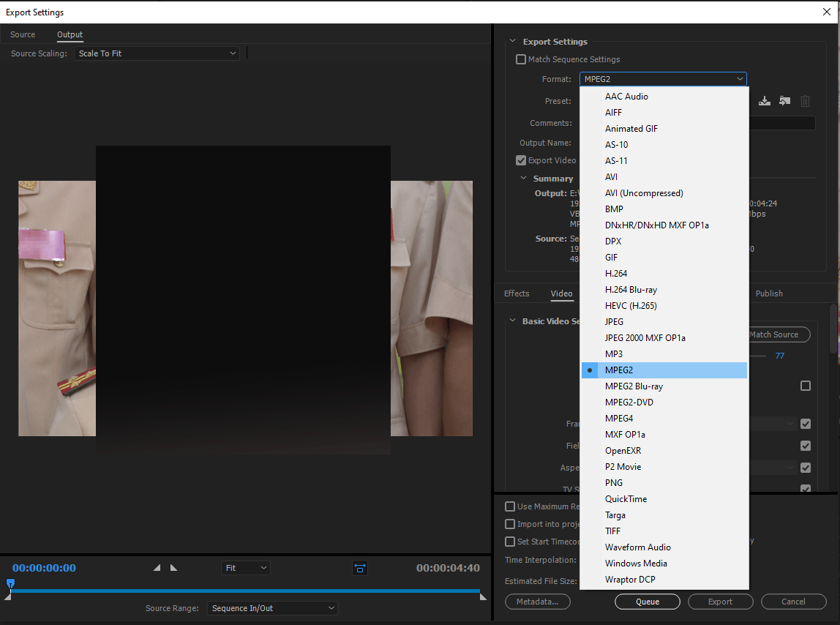The height and width of the screenshot is (625, 840).
Task: Open the Source Range dropdown
Action: (273, 608)
